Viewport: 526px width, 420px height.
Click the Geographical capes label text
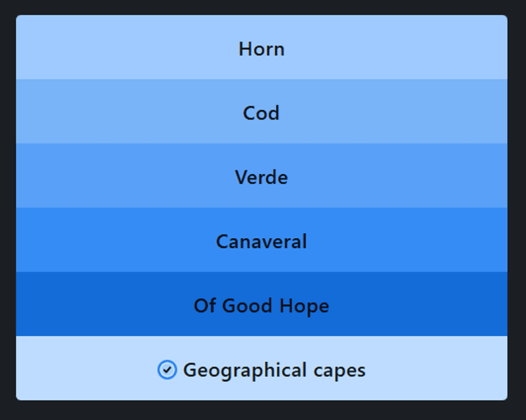coord(274,371)
